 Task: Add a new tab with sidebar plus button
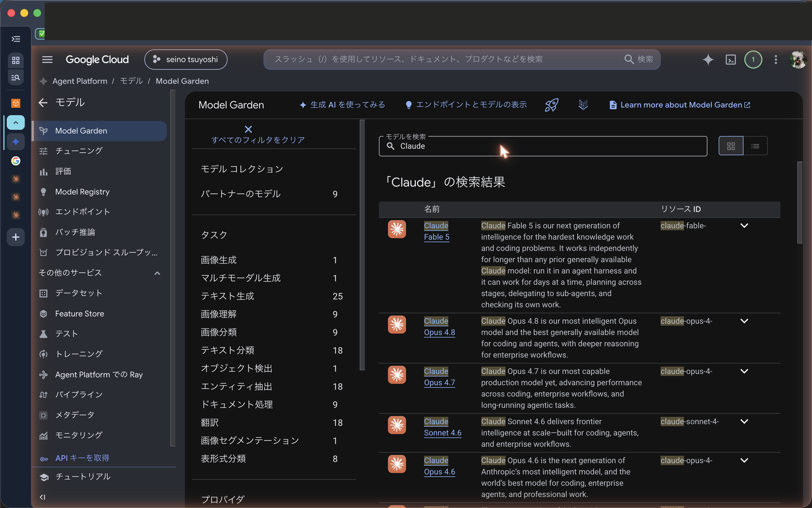coord(16,237)
